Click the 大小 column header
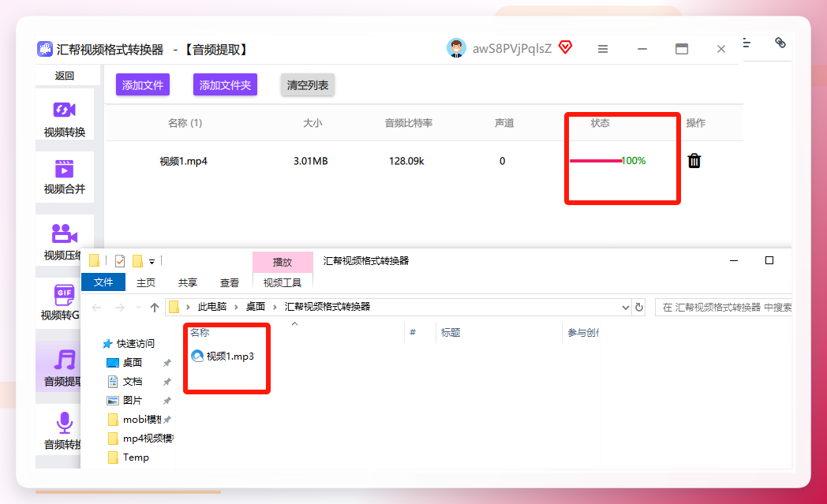This screenshot has width=827, height=504. coord(312,123)
